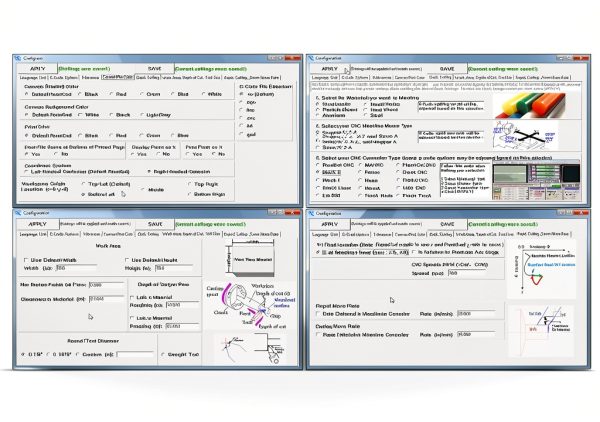Click the colored plastic rods image
Viewport: 600px width, 422px height.
530,106
